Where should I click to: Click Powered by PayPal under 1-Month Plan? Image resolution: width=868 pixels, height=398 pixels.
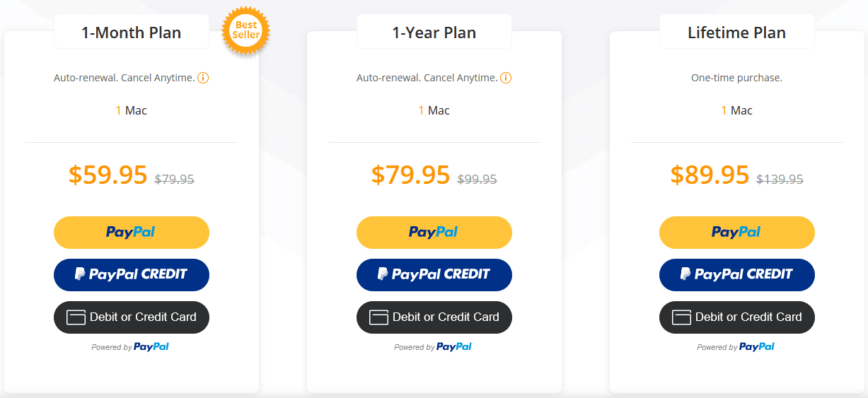pyautogui.click(x=130, y=347)
